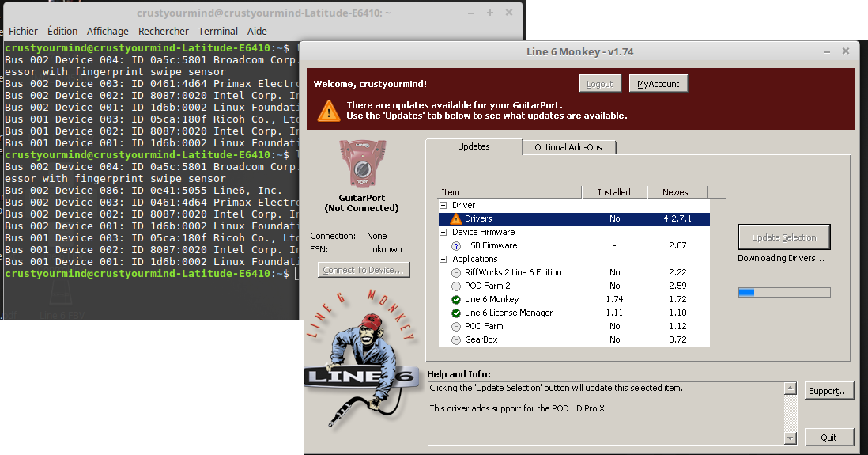Select the Updates tab
Screen dimensions: 868x455
[x=474, y=146]
